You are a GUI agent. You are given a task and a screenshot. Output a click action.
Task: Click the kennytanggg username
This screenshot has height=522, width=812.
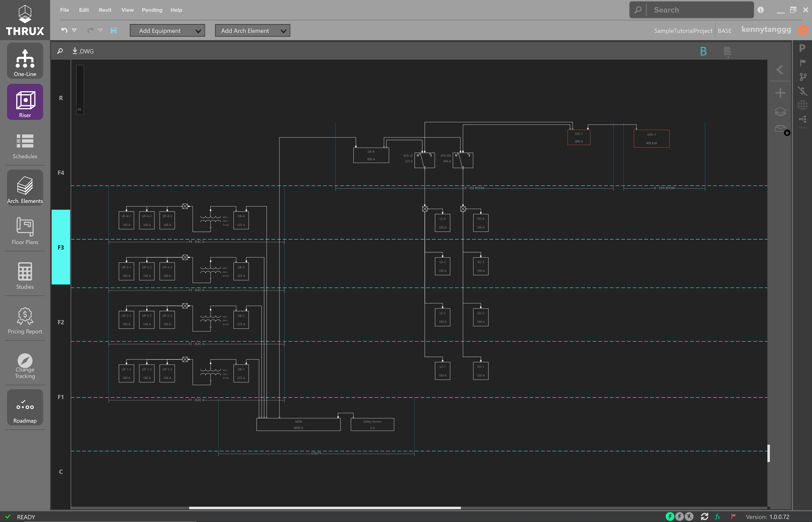pyautogui.click(x=766, y=30)
